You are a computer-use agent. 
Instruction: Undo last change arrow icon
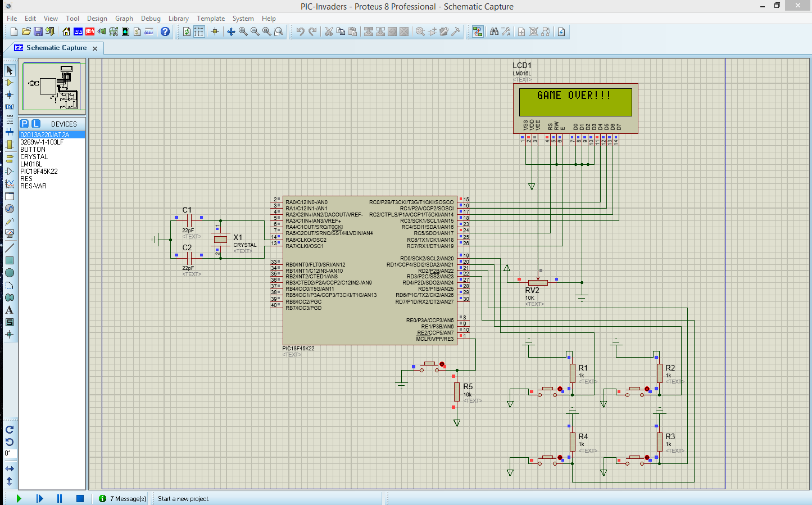[x=301, y=31]
